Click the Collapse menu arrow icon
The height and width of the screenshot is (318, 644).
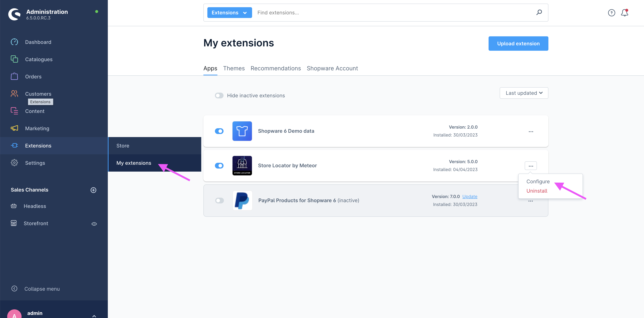click(x=14, y=289)
